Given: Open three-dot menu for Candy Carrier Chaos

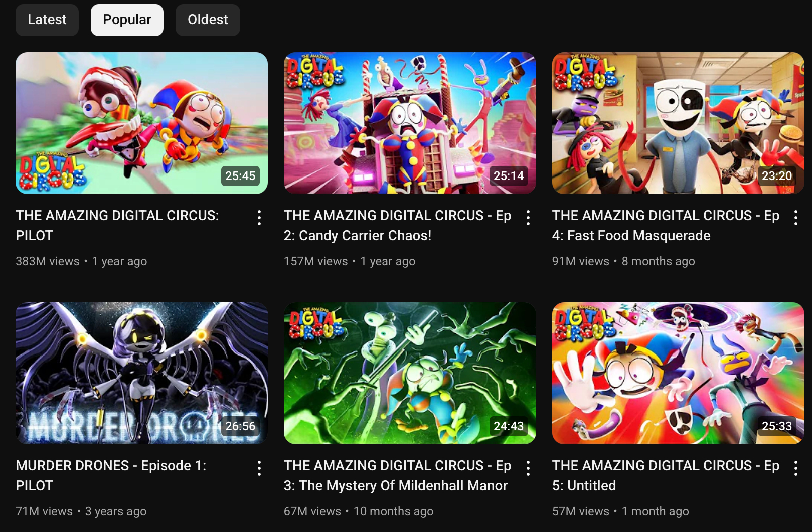Looking at the screenshot, I should (528, 218).
